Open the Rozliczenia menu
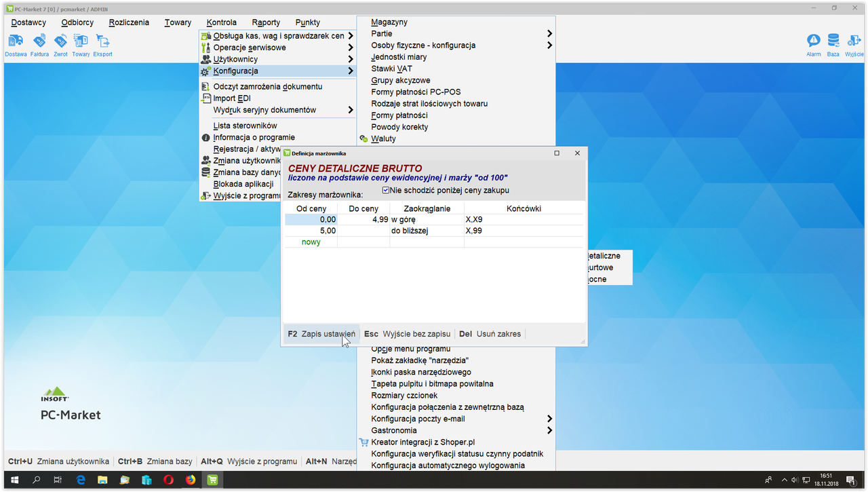This screenshot has height=492, width=868. pyautogui.click(x=129, y=22)
